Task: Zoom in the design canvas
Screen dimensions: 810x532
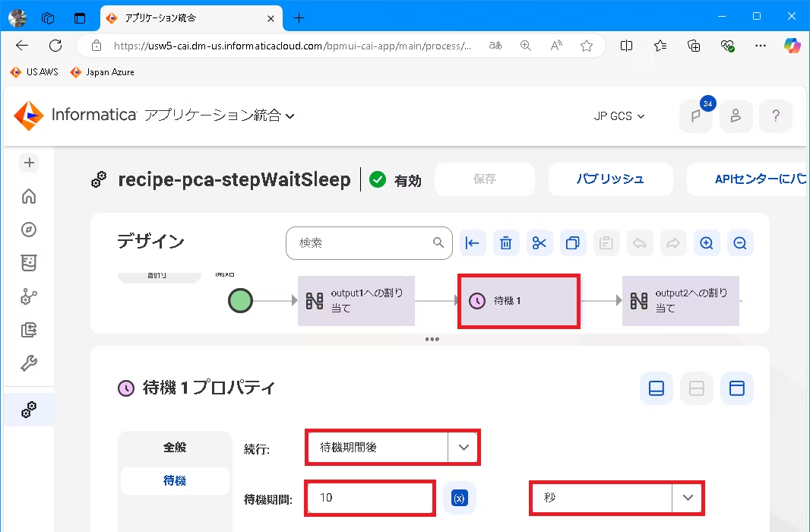Action: pos(706,242)
